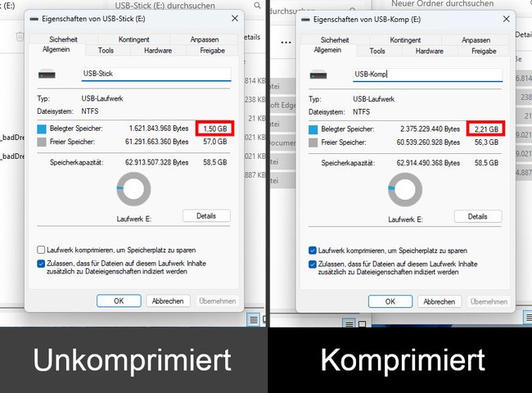
Task: Click the USB-Komp drive name field
Action: (427, 75)
